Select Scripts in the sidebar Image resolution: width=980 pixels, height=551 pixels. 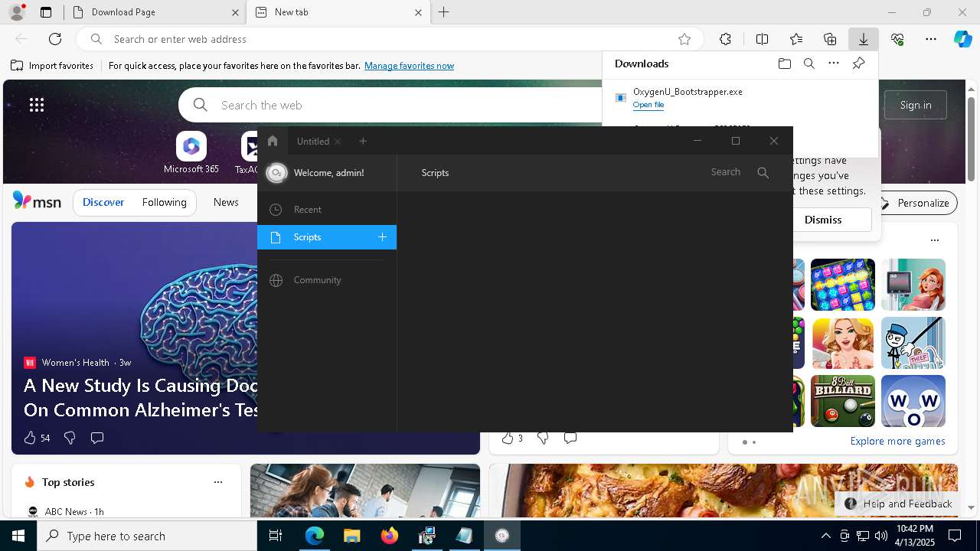[327, 237]
